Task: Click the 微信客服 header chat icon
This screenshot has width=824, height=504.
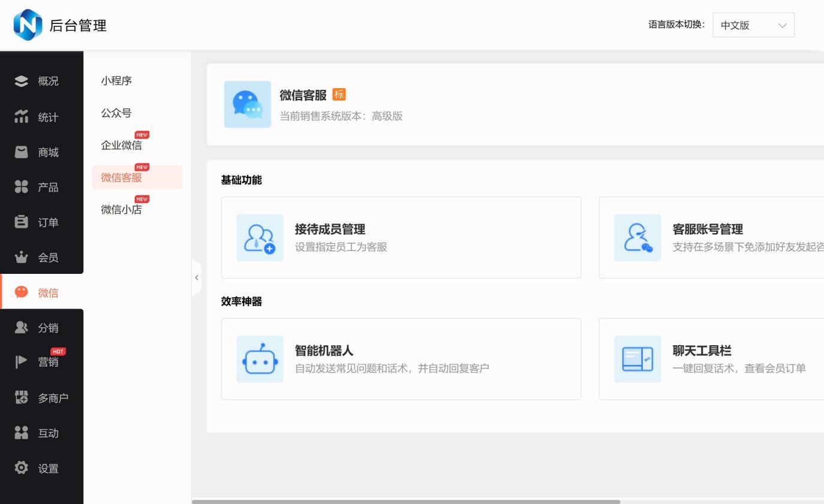Action: (x=248, y=104)
